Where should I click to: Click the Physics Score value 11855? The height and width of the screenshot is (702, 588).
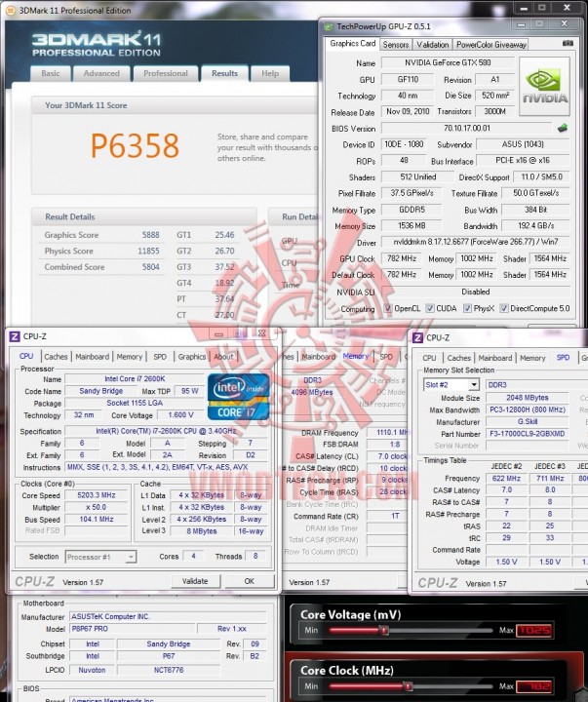[x=148, y=252]
